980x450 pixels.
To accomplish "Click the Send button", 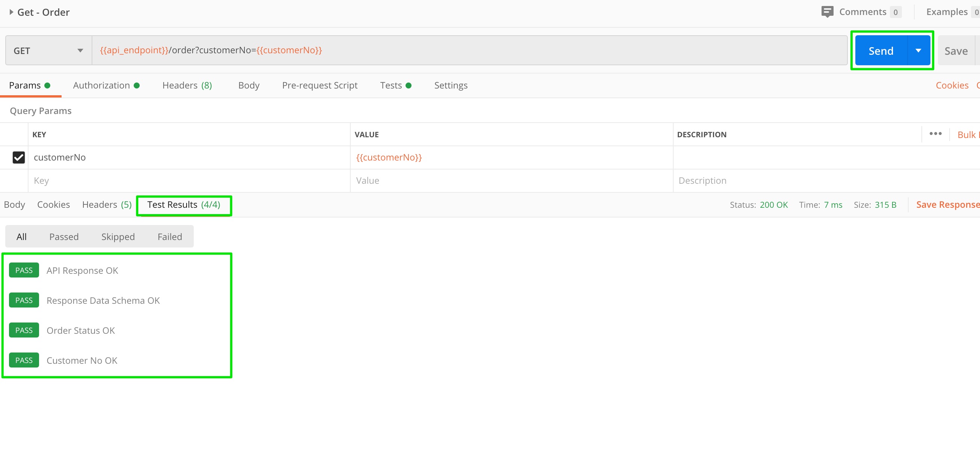I will [x=880, y=51].
